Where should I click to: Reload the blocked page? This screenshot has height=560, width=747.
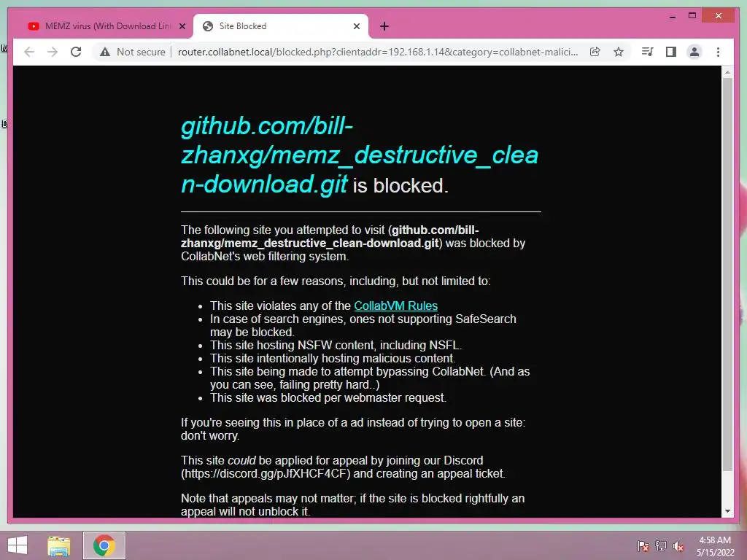pos(76,52)
